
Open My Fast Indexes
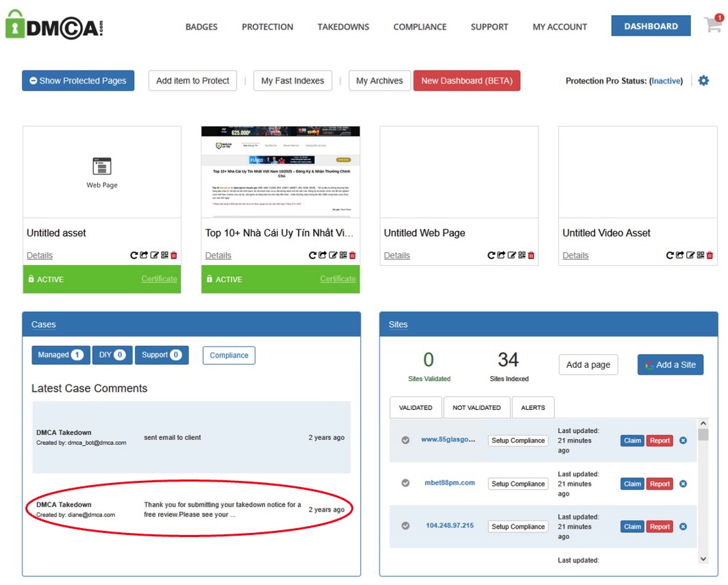[292, 81]
